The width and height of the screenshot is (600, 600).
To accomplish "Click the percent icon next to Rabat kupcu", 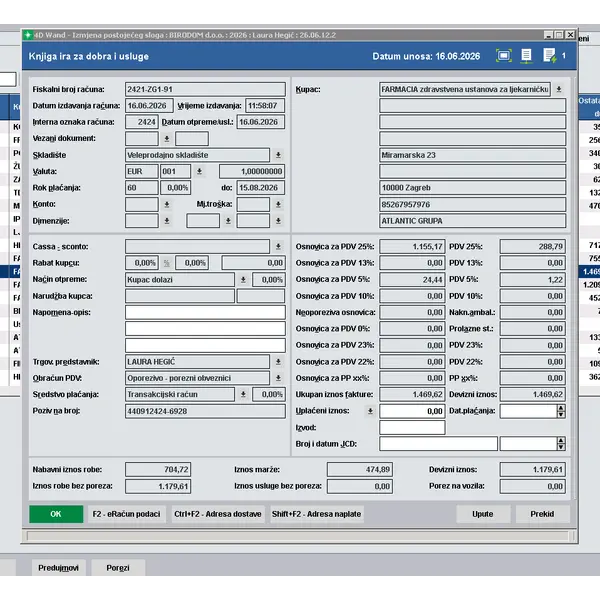I will point(167,263).
